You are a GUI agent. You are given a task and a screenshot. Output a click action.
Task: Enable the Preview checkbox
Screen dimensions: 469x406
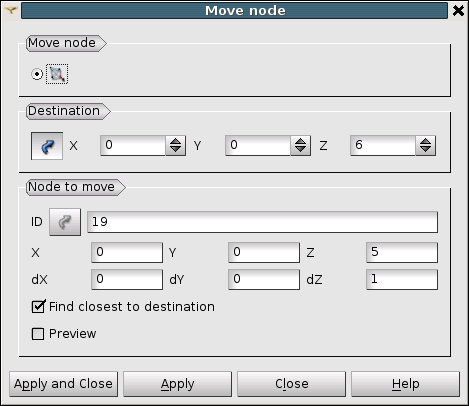(x=38, y=334)
